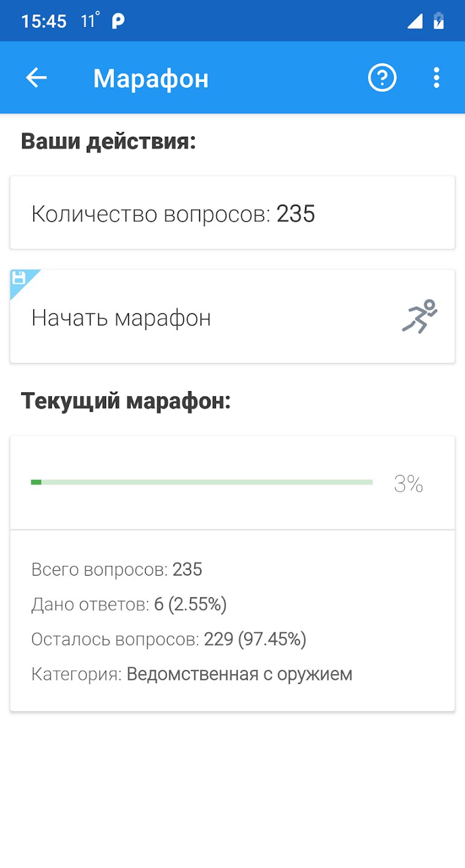Tap the running man marathon icon
The width and height of the screenshot is (465, 868).
coord(420,316)
